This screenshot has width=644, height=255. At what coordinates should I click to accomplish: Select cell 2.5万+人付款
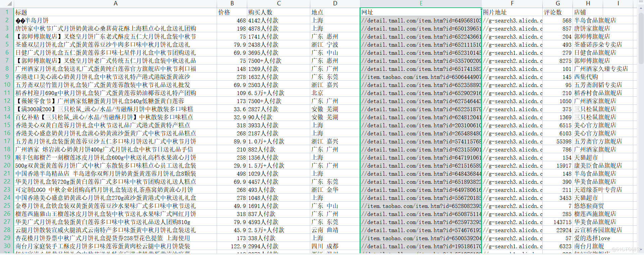tap(278, 230)
